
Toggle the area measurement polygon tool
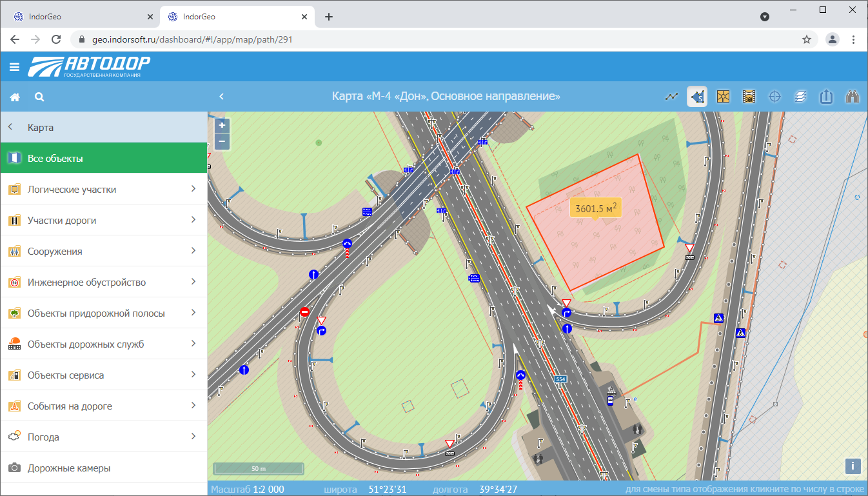[x=697, y=97]
